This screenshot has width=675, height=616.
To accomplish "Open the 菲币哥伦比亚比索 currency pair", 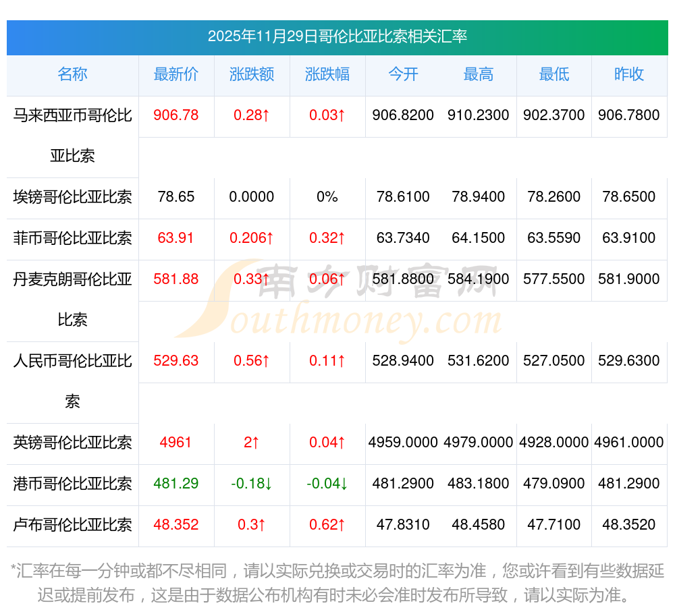I will coord(72,238).
